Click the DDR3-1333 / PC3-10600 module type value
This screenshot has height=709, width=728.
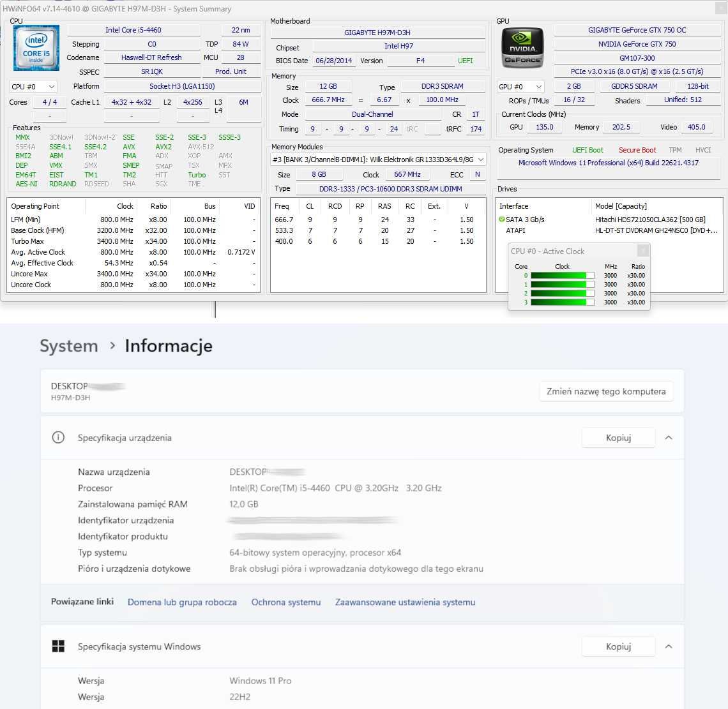[x=390, y=189]
